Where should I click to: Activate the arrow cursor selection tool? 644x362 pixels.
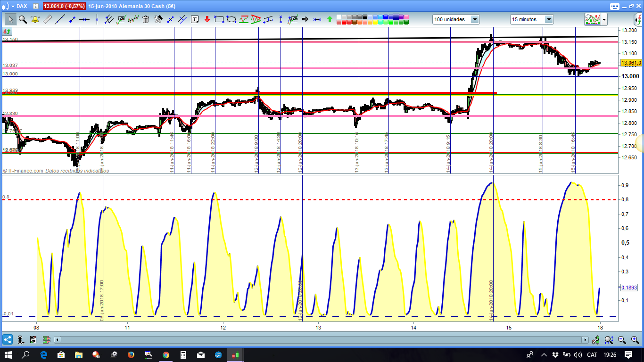click(x=10, y=19)
